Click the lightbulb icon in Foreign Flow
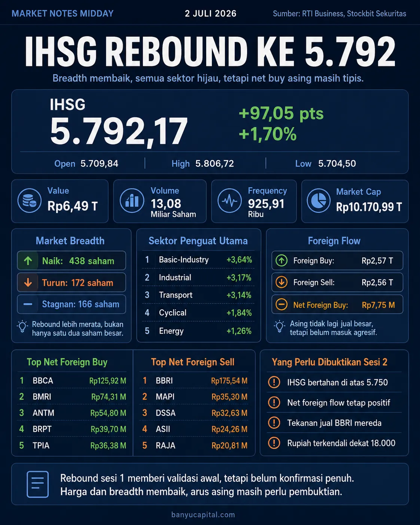The width and height of the screenshot is (420, 525). tap(279, 327)
